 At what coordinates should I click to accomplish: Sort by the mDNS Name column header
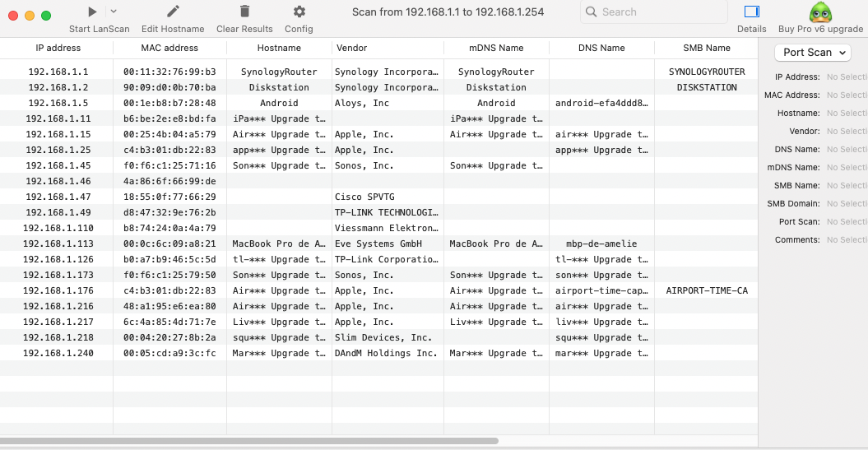point(496,49)
